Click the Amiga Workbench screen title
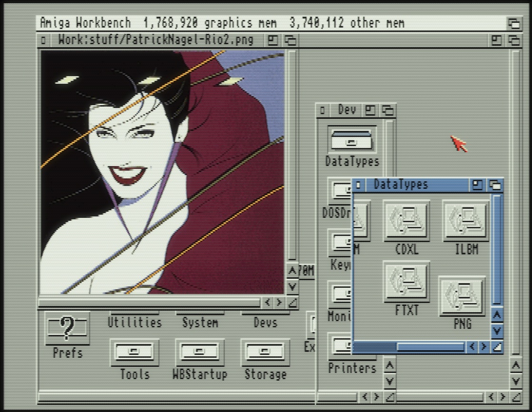 point(86,23)
